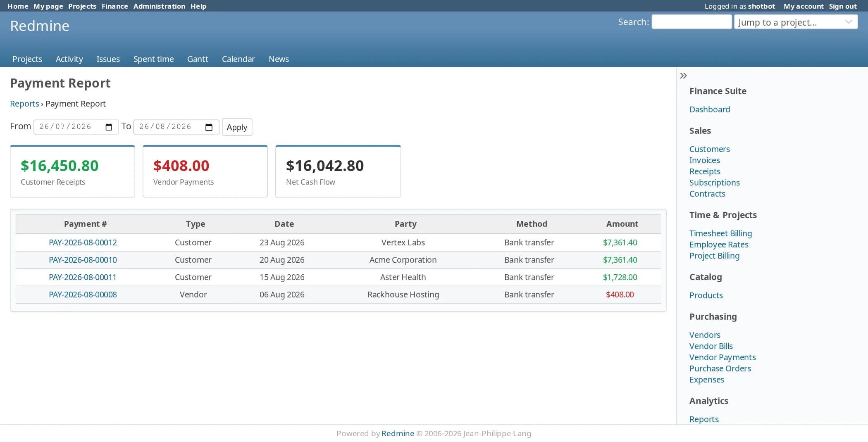Switch to the Spent time tab
This screenshot has width=868, height=442.
click(x=153, y=59)
